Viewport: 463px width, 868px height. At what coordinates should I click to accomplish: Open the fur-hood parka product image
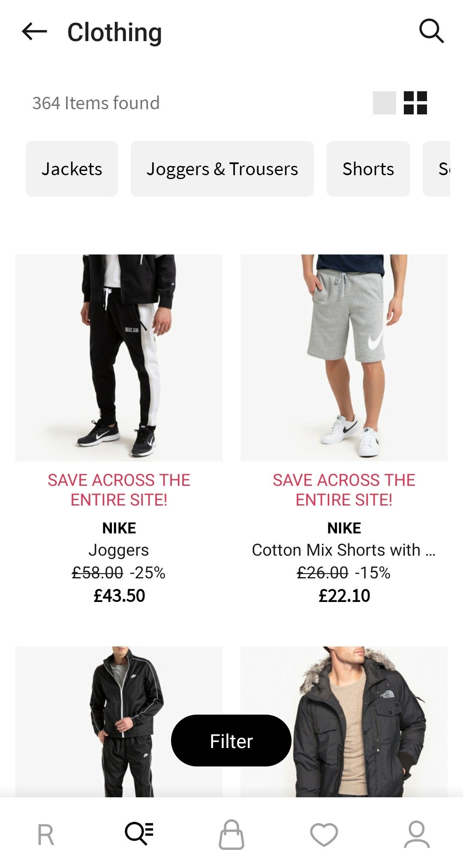tap(344, 722)
